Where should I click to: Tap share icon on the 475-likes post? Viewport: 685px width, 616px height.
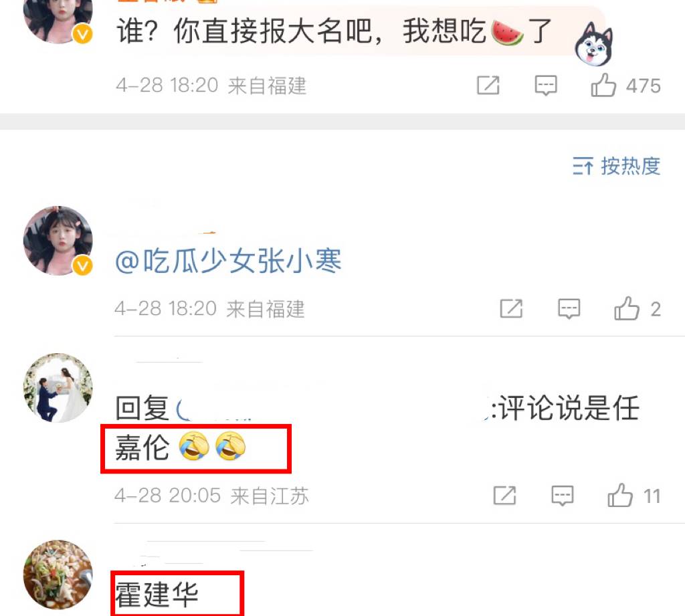click(x=488, y=85)
